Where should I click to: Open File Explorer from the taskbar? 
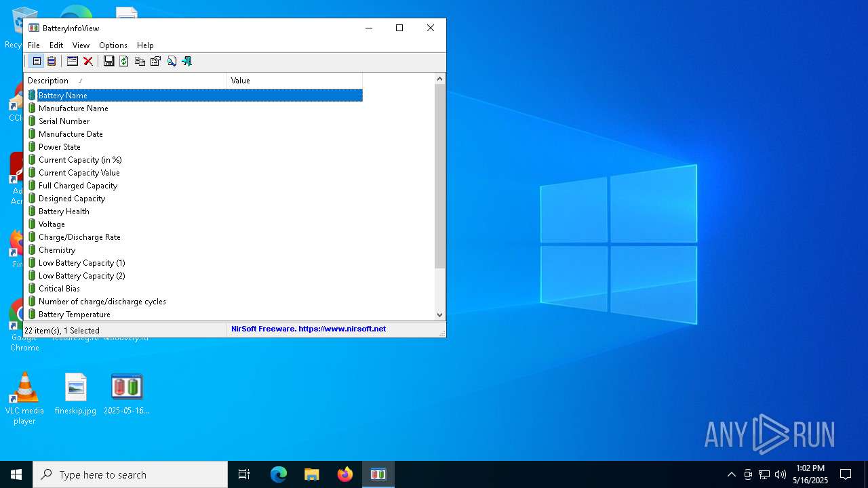(312, 474)
